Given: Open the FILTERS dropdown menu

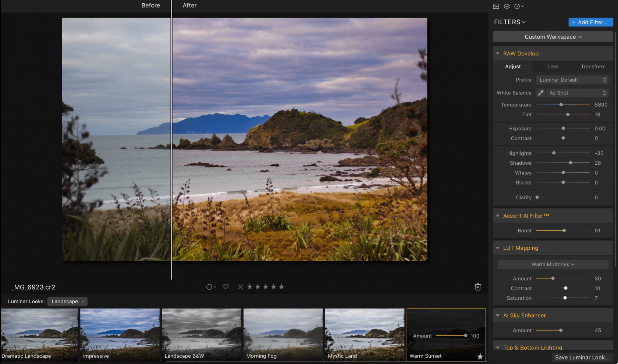Looking at the screenshot, I should pos(510,22).
